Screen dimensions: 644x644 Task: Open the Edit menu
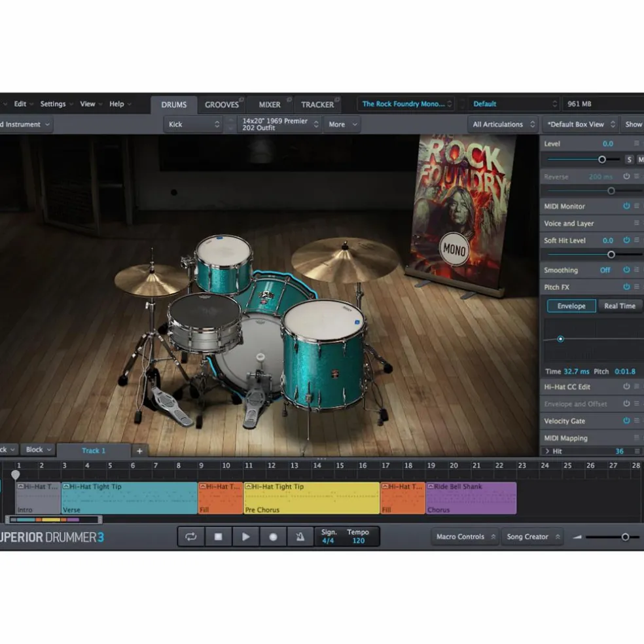pos(20,104)
